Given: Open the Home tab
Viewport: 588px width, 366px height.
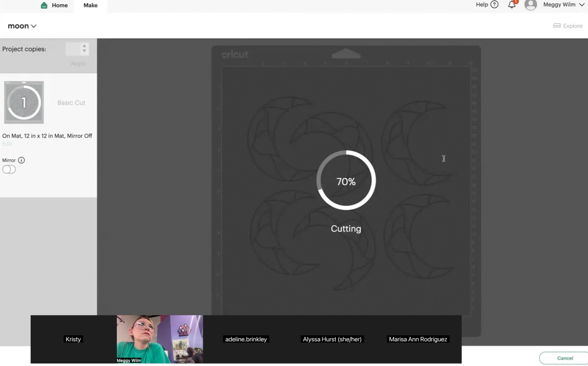Looking at the screenshot, I should coord(54,5).
